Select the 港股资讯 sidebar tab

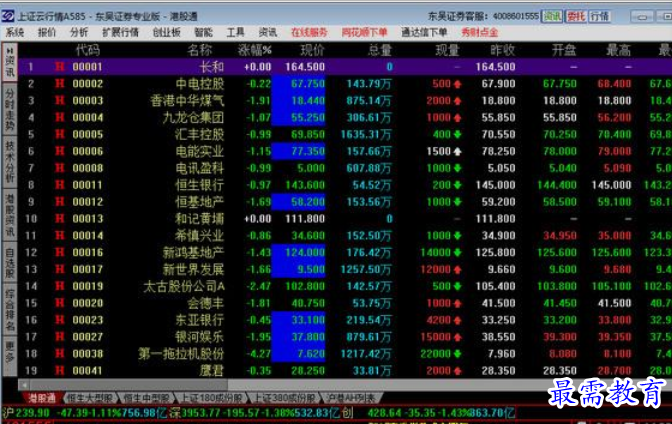9,215
